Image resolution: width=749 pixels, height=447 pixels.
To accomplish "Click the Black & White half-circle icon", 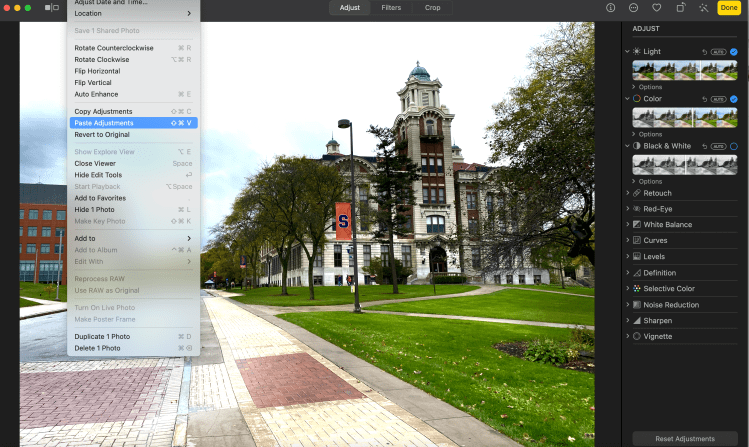I will coord(637,146).
